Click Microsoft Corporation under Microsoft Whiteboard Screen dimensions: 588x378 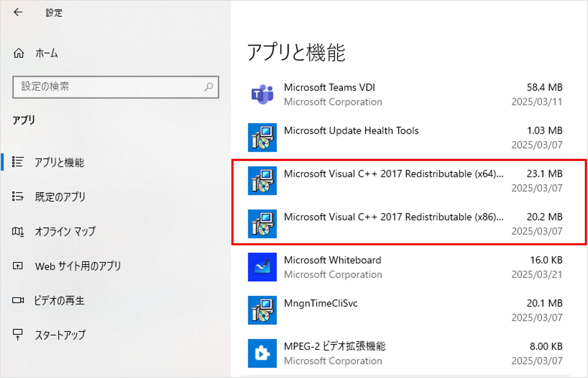coord(333,275)
